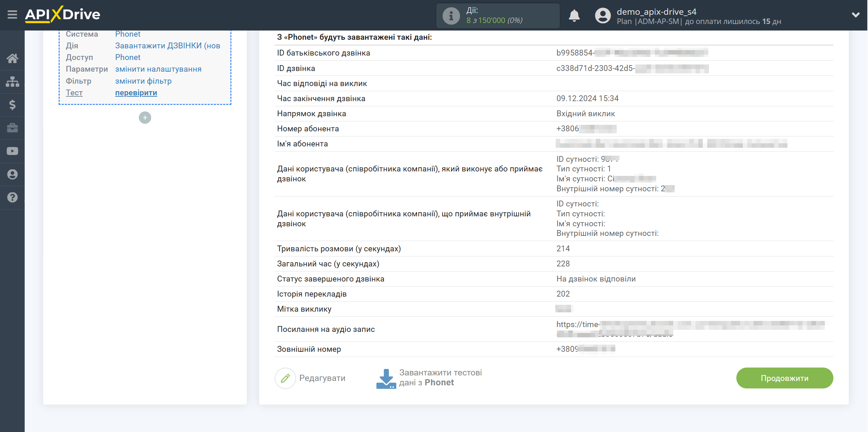Click the 'Час закінчення дзвінка' label
Viewport: 868px width, 432px height.
click(321, 98)
